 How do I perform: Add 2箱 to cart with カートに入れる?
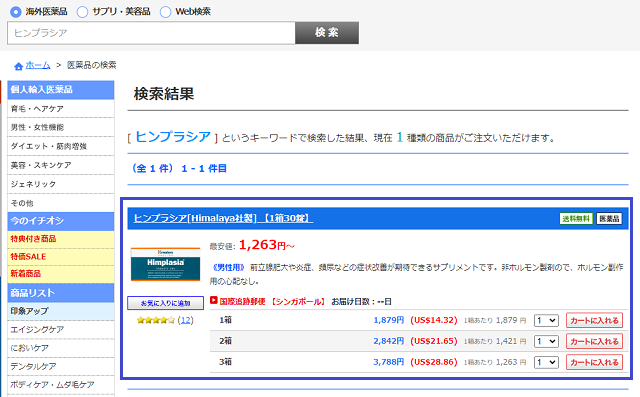point(594,342)
